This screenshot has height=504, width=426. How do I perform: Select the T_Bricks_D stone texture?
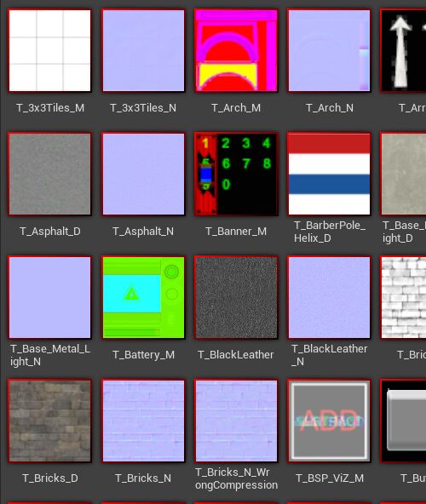[50, 421]
